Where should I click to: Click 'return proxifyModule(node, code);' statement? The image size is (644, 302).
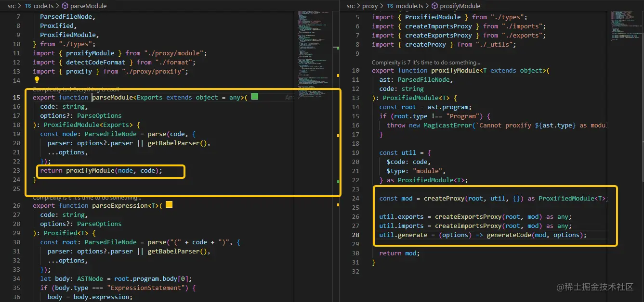tap(101, 170)
